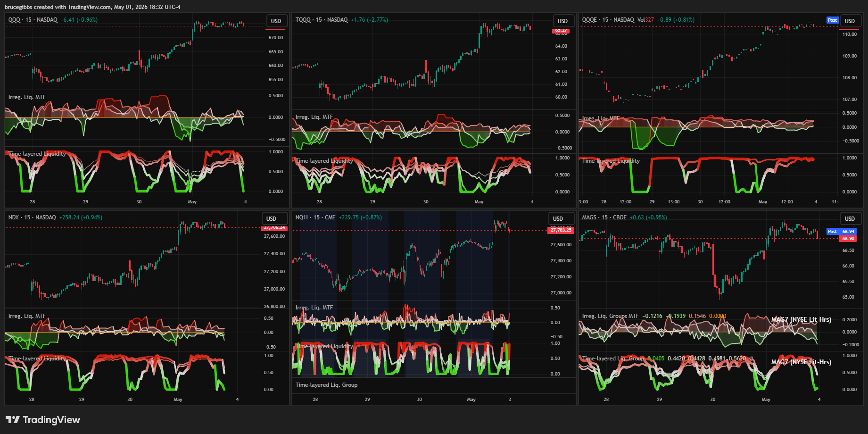Select Time-layered Liquidity label on TQQQ chart
Viewport: 868px width, 434px height.
pyautogui.click(x=324, y=161)
